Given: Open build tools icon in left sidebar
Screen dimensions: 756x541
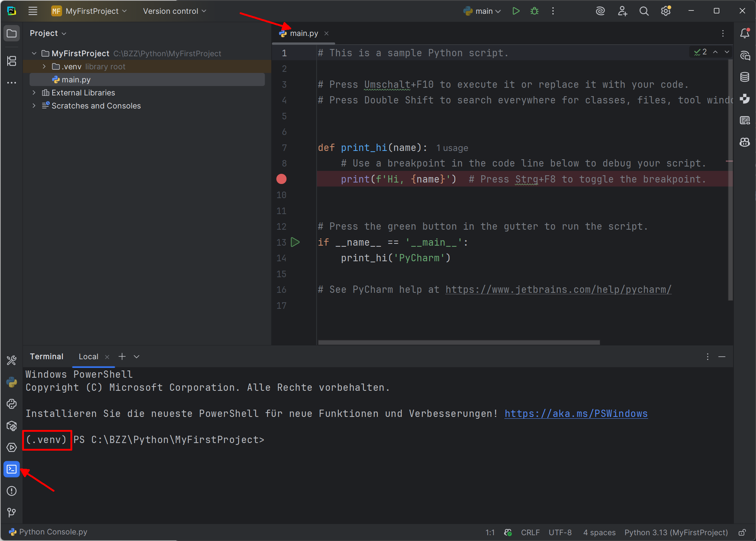Looking at the screenshot, I should point(12,360).
